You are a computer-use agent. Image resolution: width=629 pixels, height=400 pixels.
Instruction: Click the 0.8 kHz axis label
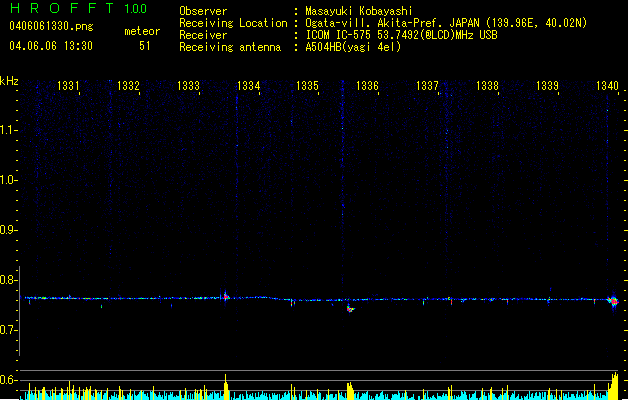(8, 280)
